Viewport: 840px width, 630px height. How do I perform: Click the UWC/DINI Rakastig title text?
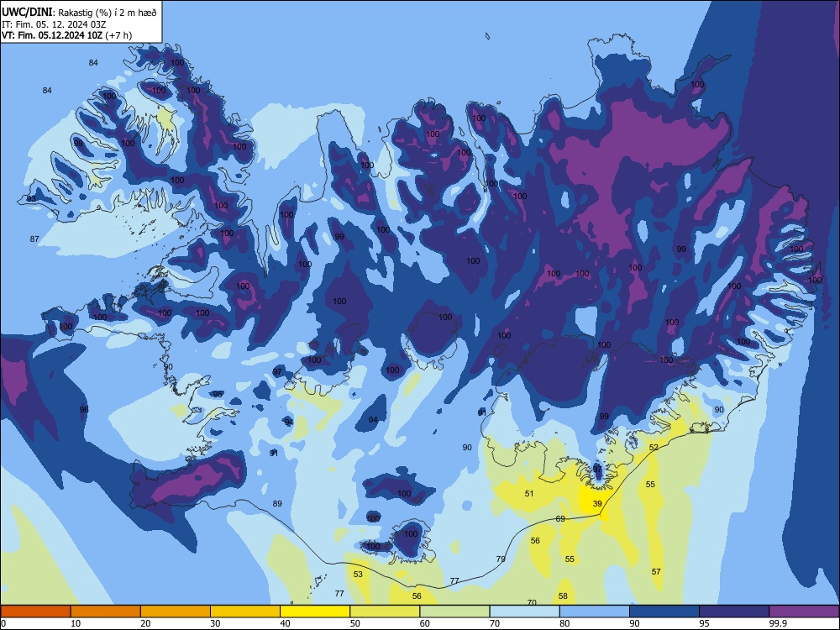point(79,12)
